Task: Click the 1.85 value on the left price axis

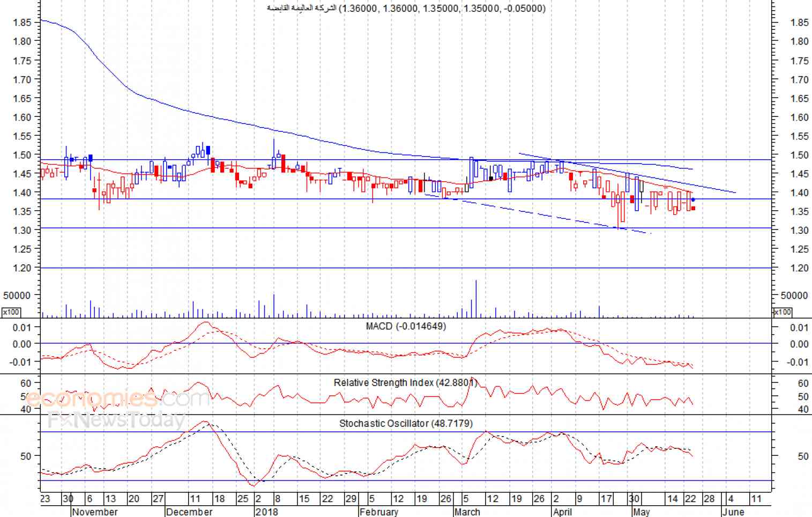Action: click(x=23, y=23)
